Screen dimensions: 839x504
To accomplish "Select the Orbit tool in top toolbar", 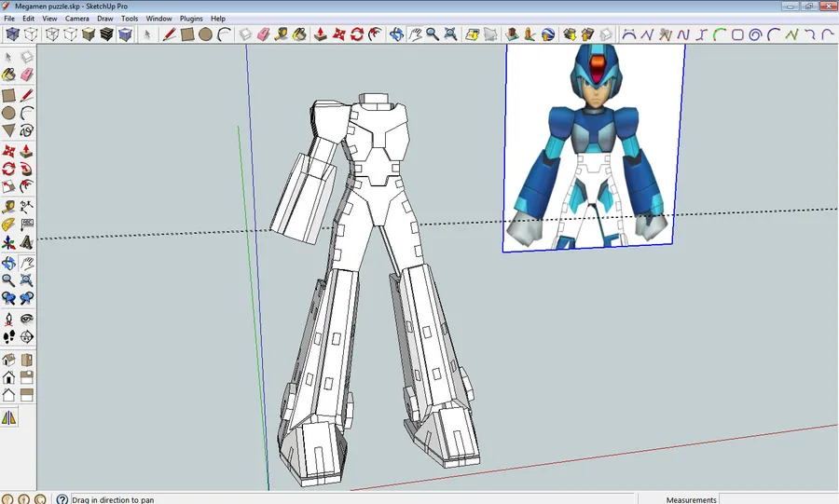I will (396, 34).
